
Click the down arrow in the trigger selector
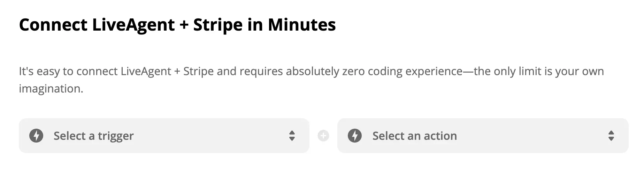(x=292, y=139)
